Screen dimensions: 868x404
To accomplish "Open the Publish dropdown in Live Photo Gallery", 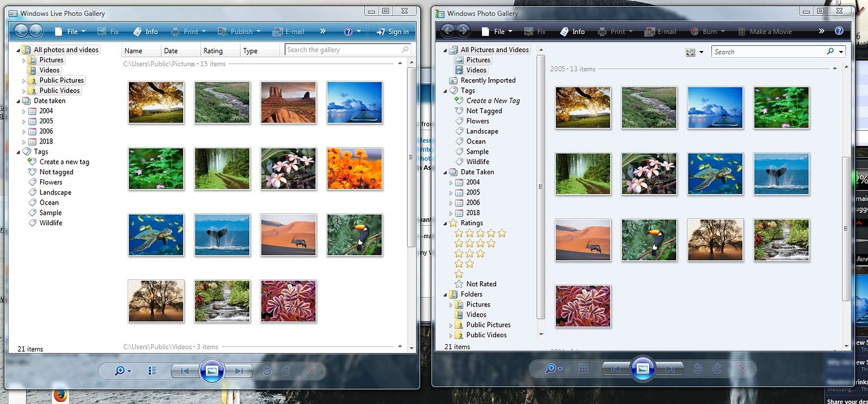I will coord(240,31).
